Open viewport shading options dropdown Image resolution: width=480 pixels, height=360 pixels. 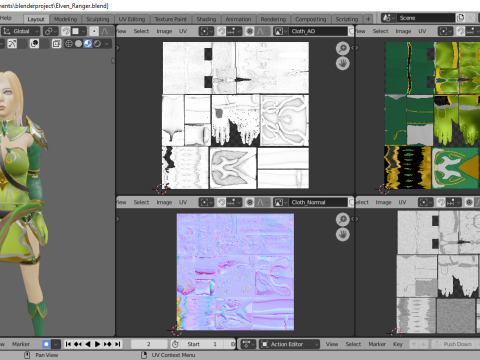point(107,44)
